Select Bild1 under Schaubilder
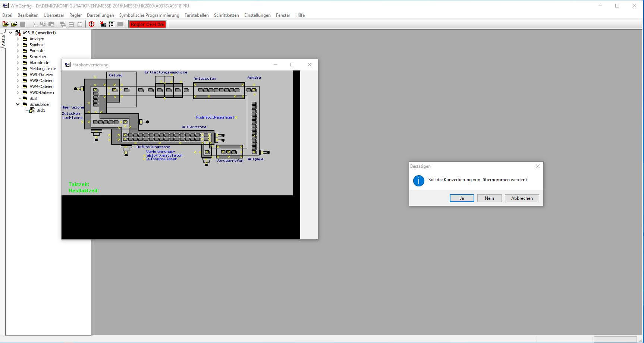Viewport: 644px width, 343px height. (41, 110)
